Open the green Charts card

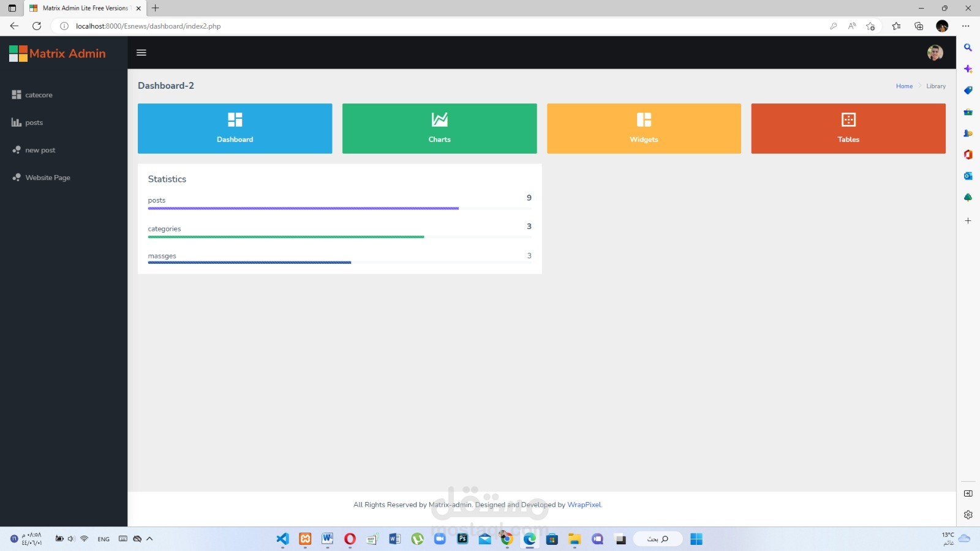click(x=439, y=129)
